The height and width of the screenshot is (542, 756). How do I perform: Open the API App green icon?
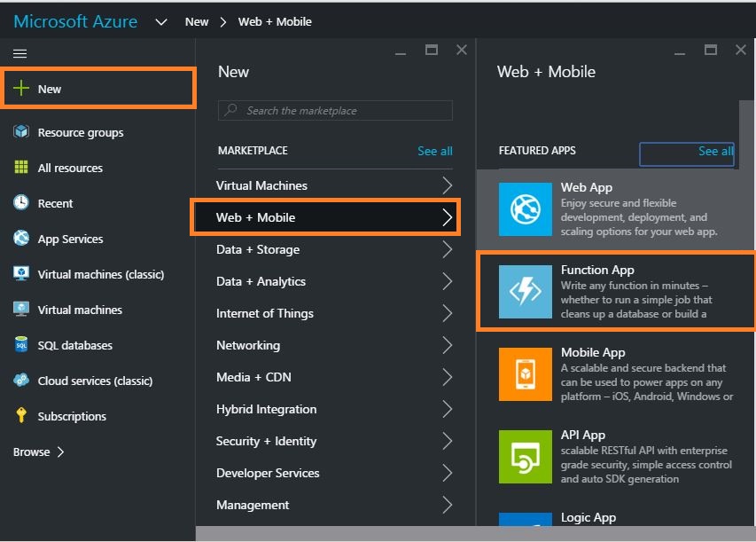pyautogui.click(x=525, y=456)
